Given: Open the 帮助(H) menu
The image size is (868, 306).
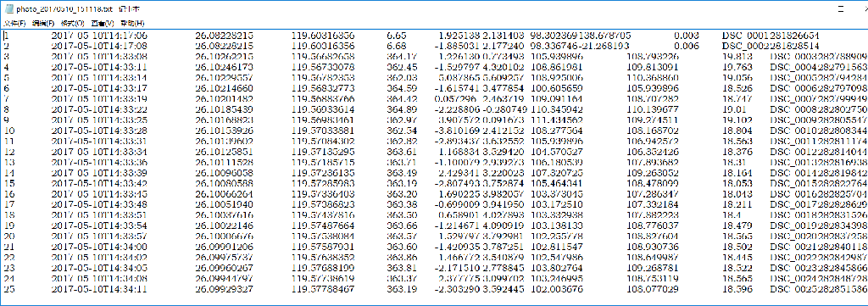Looking at the screenshot, I should tap(132, 23).
